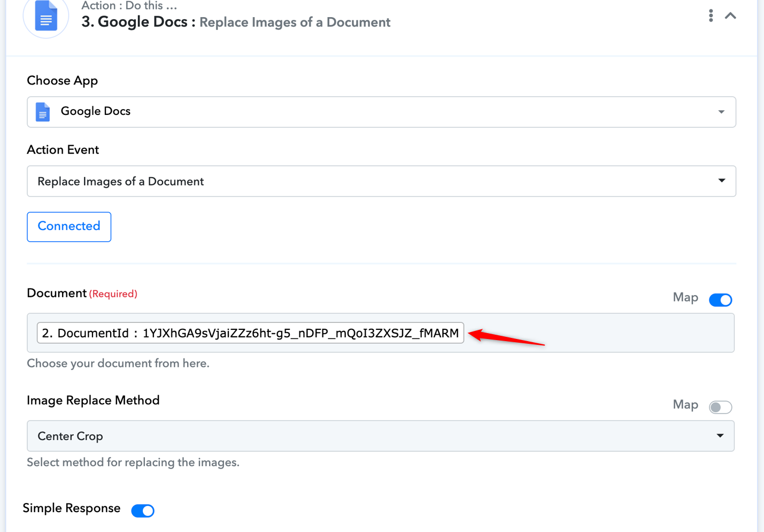The image size is (764, 532).
Task: Select the mapped DocumentId tag
Action: click(250, 333)
